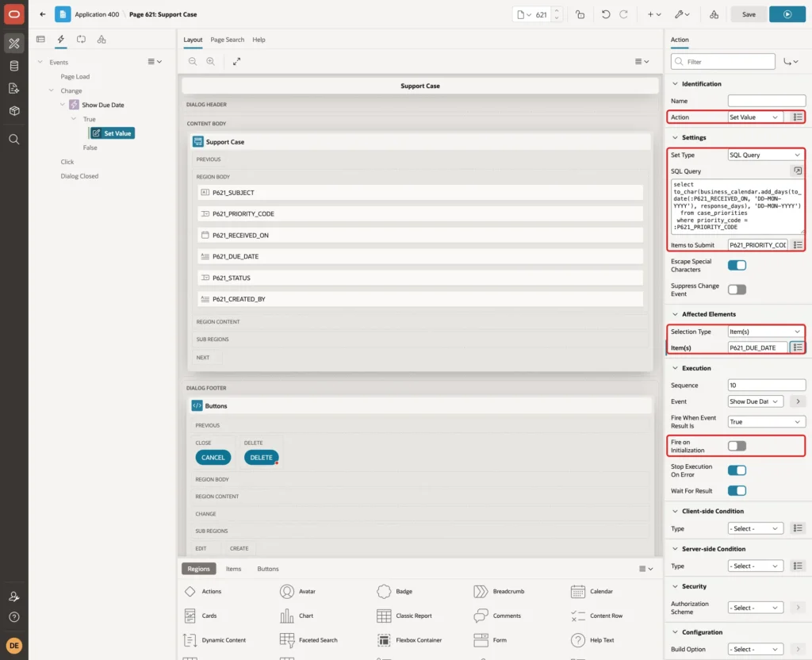The width and height of the screenshot is (812, 660).
Task: Open list of values for Items to Submit
Action: click(x=798, y=245)
